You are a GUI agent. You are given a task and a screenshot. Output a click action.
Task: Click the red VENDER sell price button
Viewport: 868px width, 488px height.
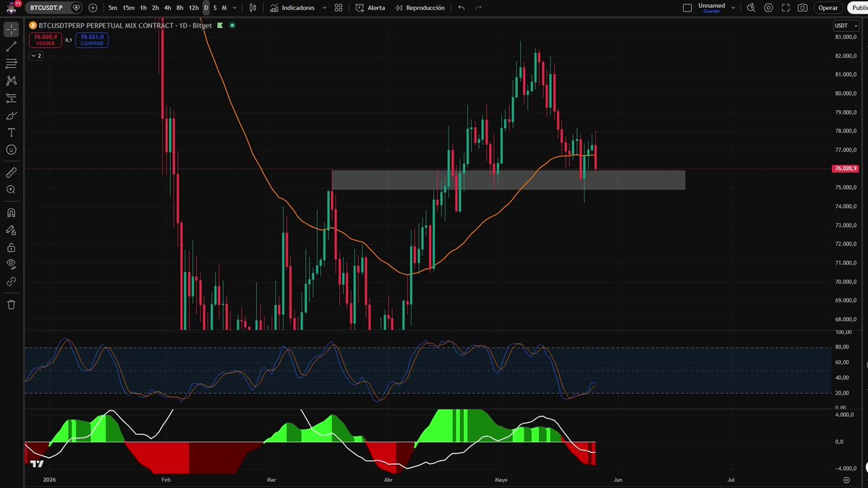(x=46, y=40)
